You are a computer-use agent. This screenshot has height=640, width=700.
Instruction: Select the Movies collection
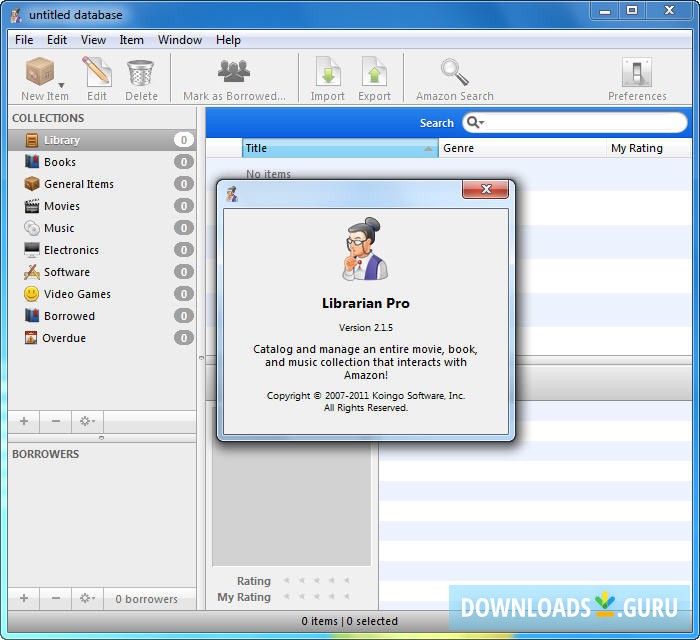[61, 206]
